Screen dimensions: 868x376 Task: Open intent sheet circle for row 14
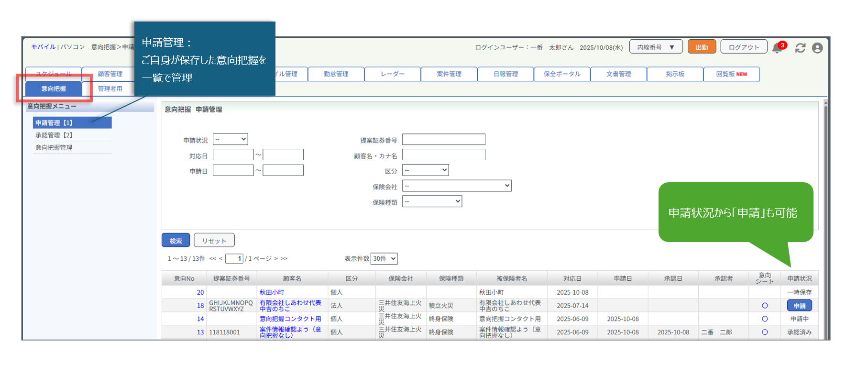click(x=765, y=319)
